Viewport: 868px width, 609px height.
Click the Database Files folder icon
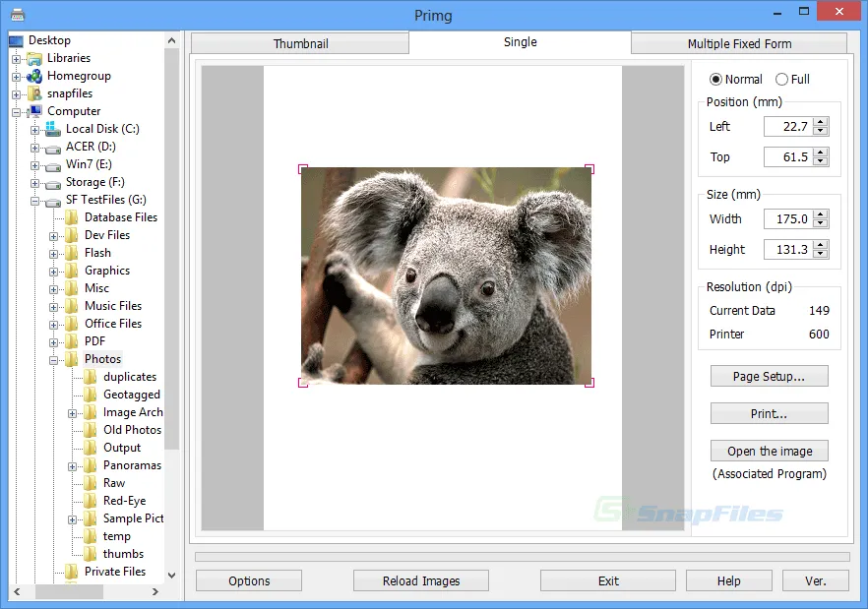72,217
